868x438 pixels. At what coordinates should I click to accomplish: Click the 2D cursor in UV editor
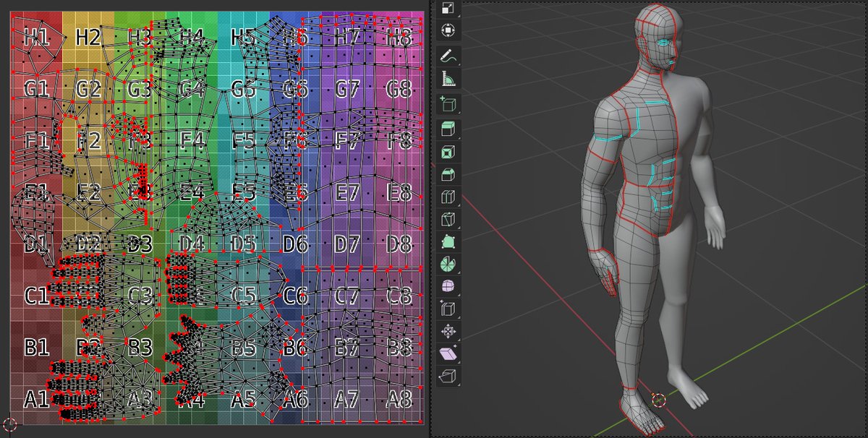coord(10,424)
